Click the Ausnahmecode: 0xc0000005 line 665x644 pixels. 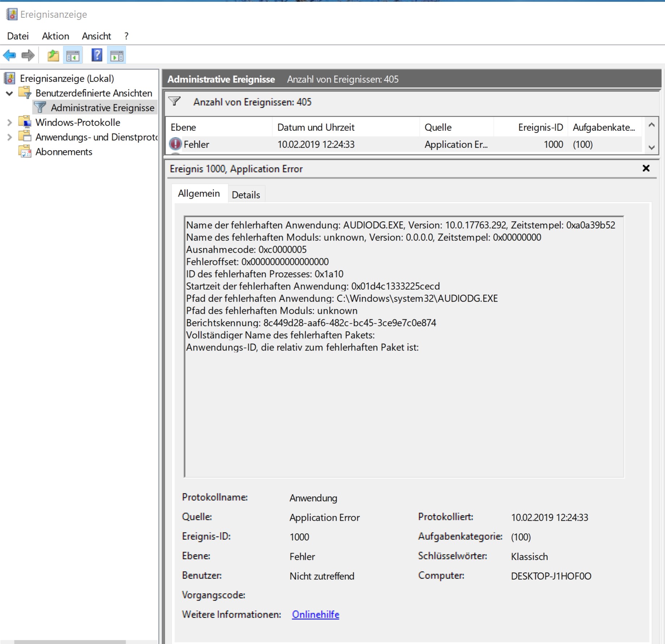pyautogui.click(x=246, y=249)
